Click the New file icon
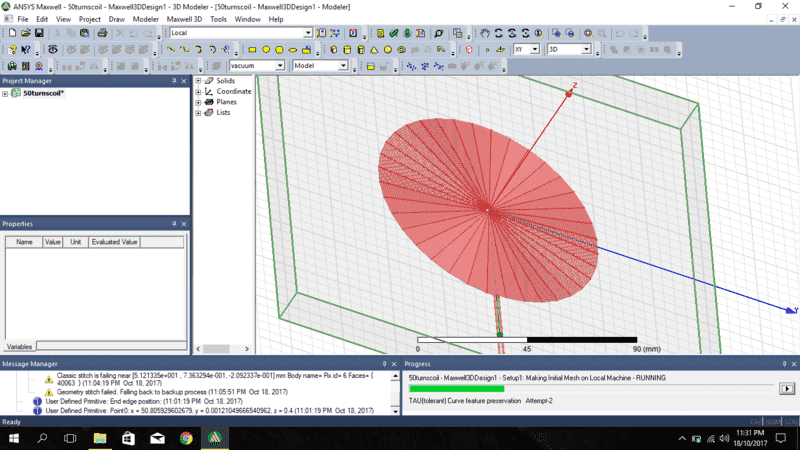800x450 pixels. (11, 33)
